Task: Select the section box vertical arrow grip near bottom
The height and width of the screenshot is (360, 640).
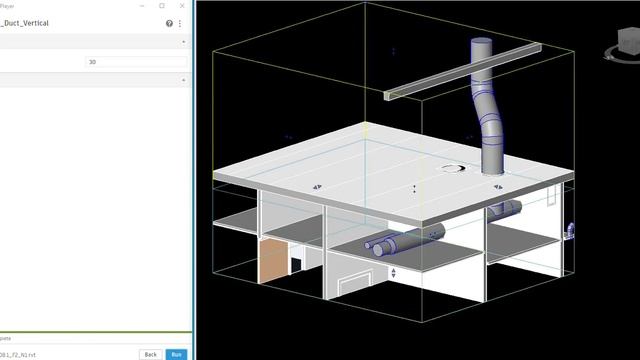Action: coord(393,273)
